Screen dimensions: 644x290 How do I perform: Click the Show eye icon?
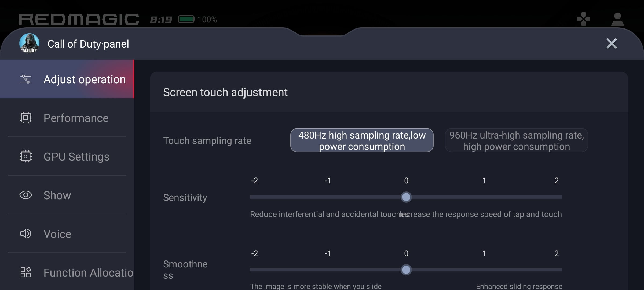26,195
